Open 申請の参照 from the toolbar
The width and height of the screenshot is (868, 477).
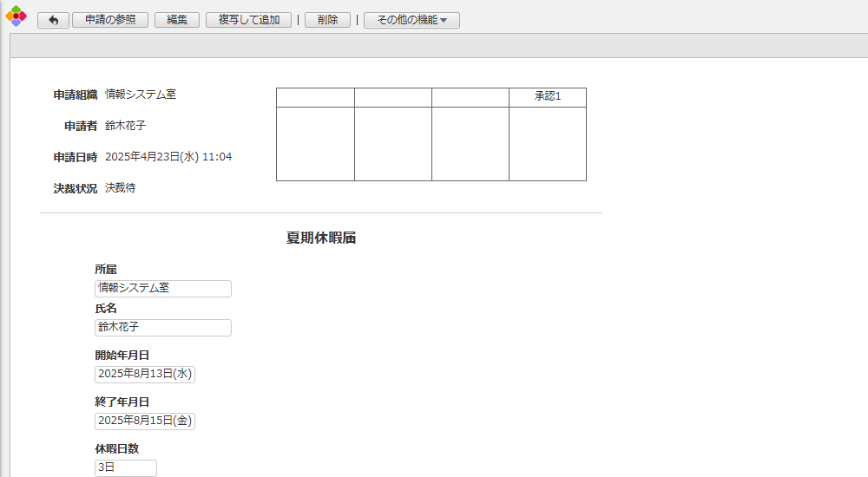tap(110, 20)
